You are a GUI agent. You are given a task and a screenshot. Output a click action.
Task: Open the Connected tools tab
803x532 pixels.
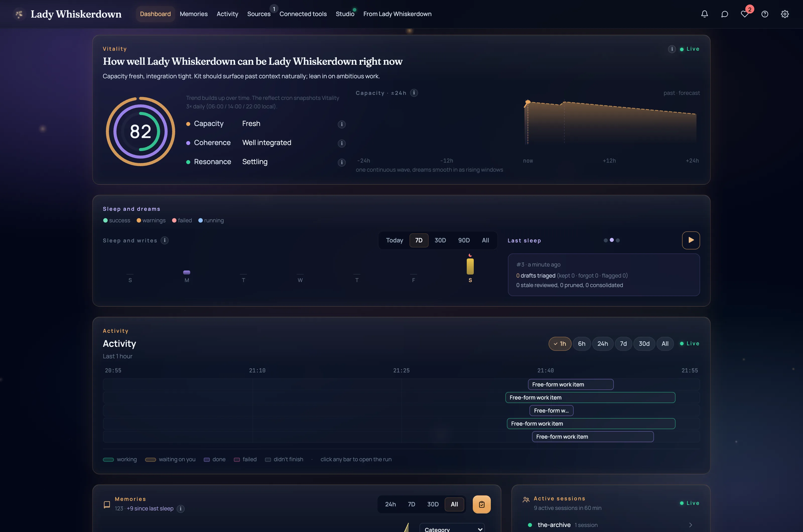[x=303, y=14]
